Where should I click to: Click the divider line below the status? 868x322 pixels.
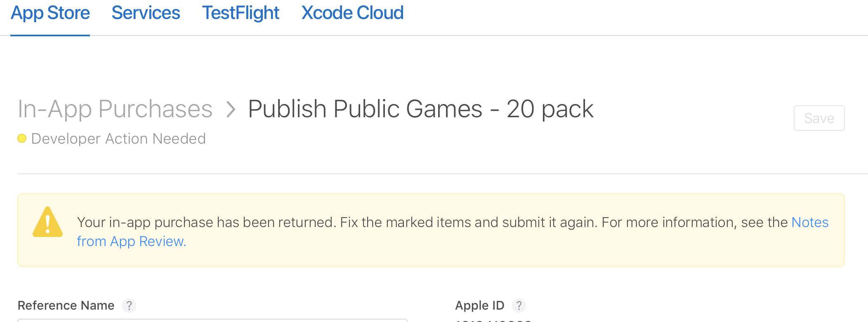click(x=443, y=174)
